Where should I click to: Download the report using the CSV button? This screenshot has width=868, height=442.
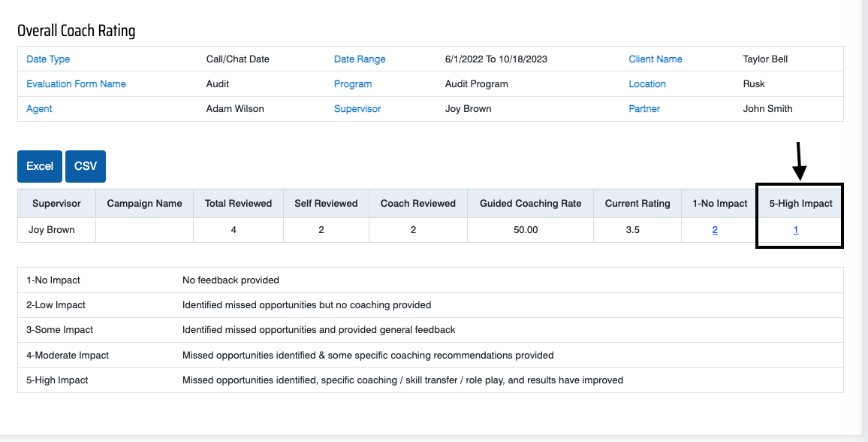(x=86, y=166)
